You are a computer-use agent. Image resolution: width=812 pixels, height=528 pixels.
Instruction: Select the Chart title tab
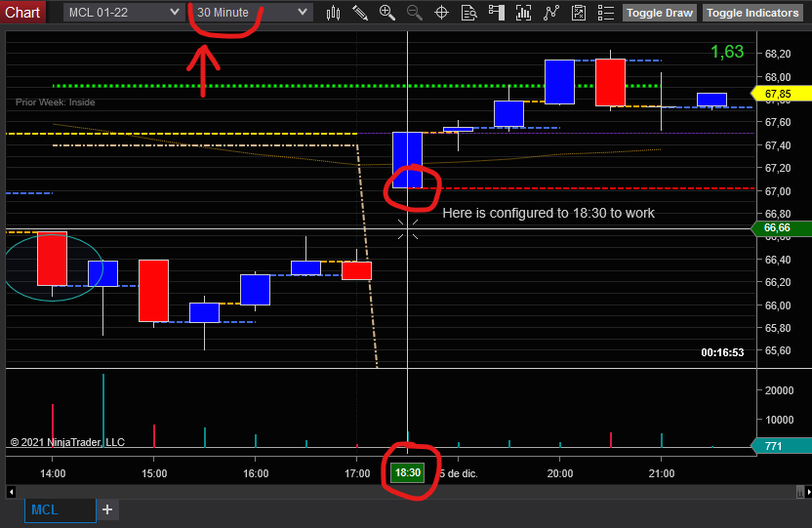point(22,12)
